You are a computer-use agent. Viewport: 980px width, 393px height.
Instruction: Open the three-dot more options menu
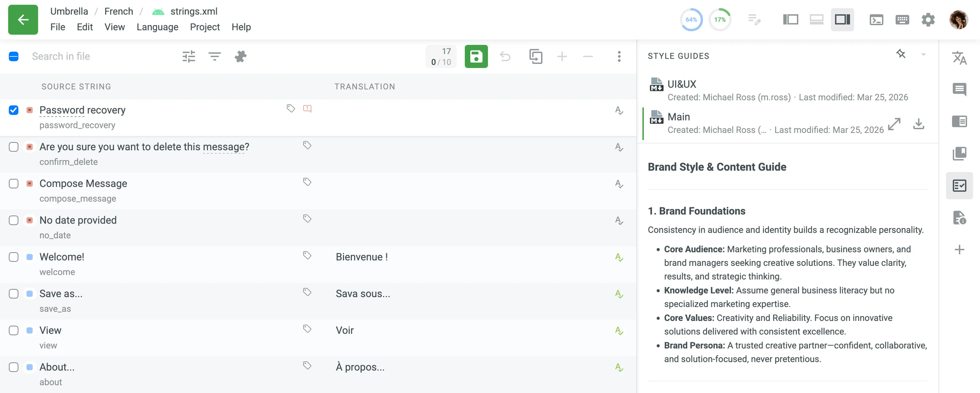(x=619, y=57)
